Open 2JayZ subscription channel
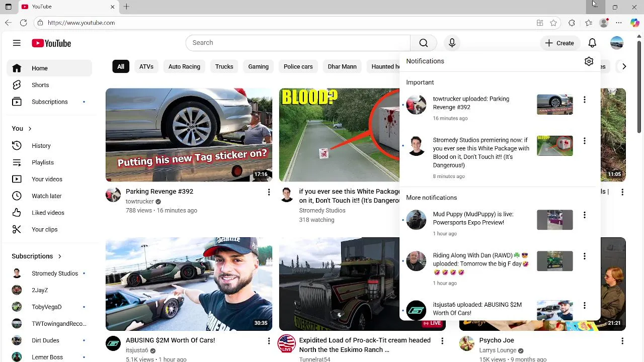This screenshot has width=644, height=362. coord(49,290)
